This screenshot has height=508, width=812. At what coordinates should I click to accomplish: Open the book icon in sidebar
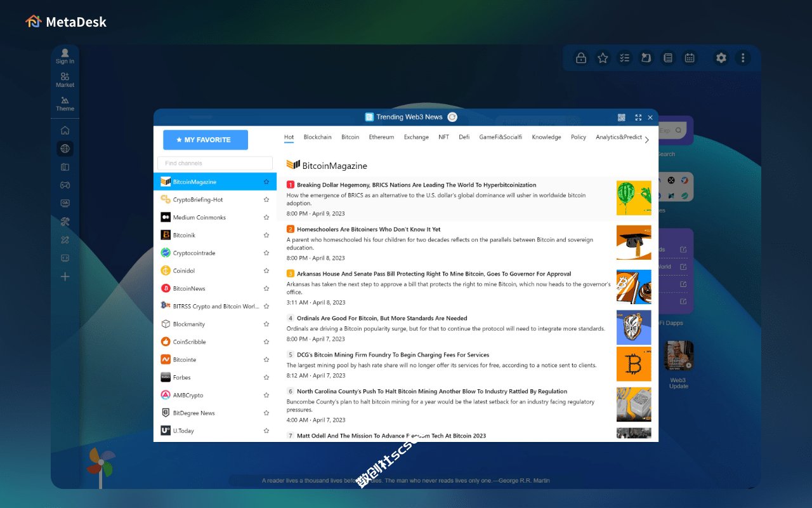[65, 167]
